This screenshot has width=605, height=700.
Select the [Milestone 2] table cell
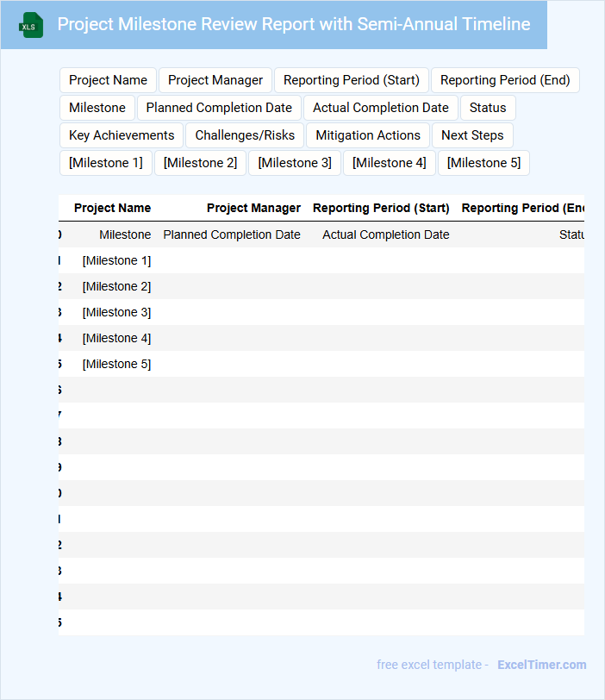click(116, 286)
